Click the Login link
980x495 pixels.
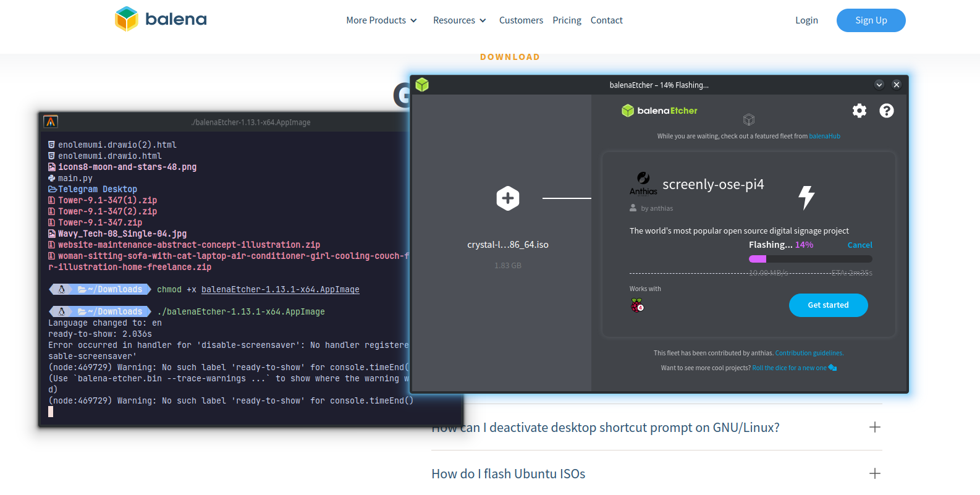[x=806, y=20]
